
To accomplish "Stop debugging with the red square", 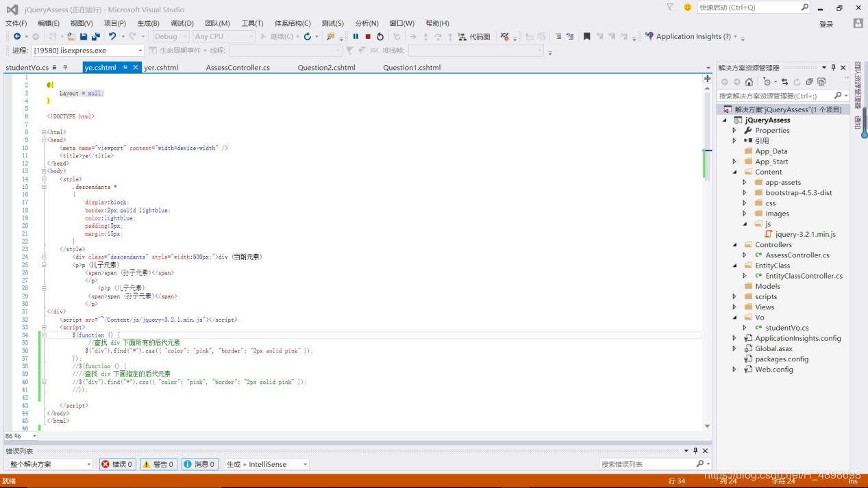I will (x=368, y=36).
